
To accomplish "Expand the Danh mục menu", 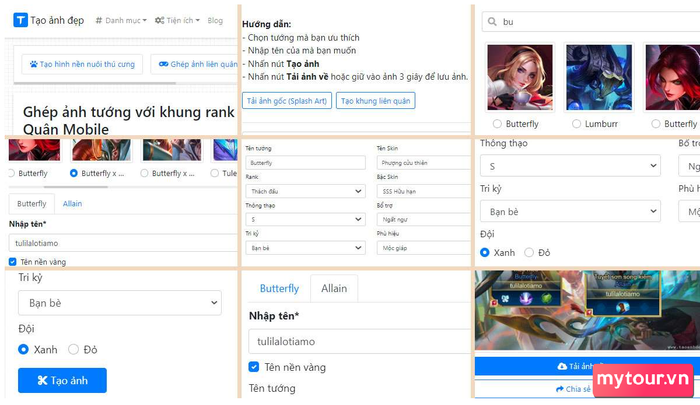I will click(x=121, y=20).
